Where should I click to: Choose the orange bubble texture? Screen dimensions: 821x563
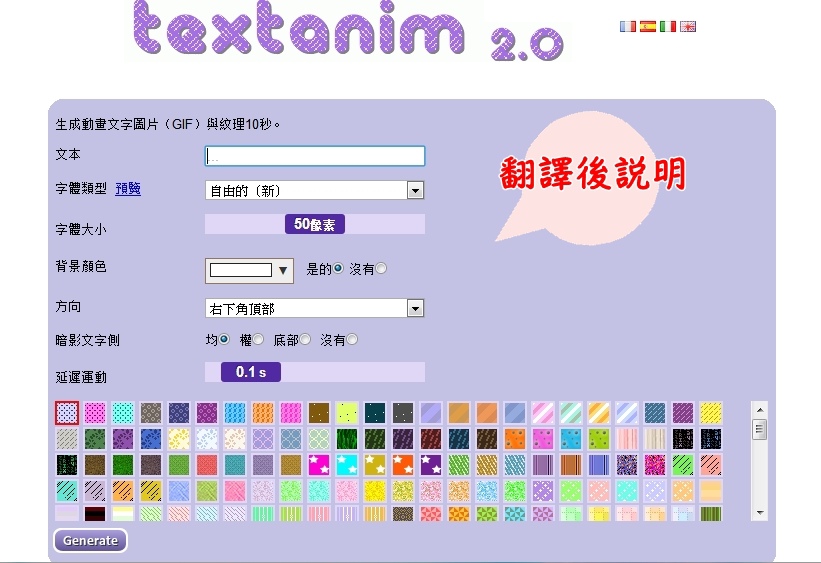coord(515,439)
